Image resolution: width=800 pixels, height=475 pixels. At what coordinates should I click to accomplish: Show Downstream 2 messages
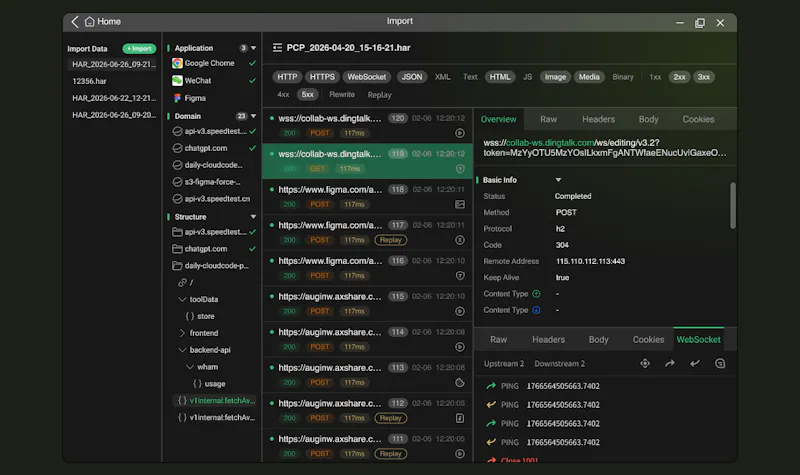click(x=559, y=364)
